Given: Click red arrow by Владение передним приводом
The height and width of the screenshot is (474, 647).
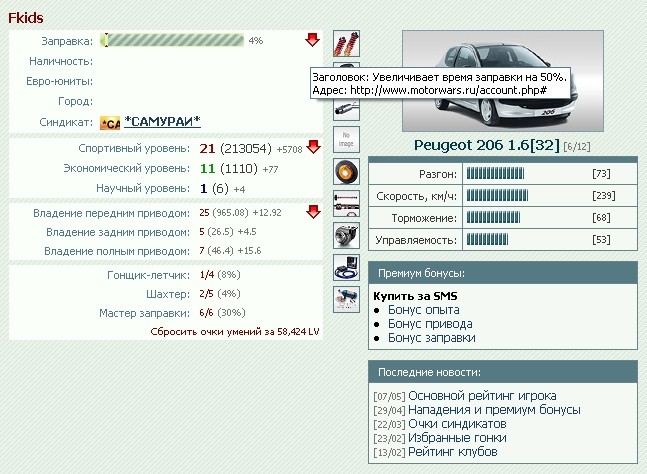Looking at the screenshot, I should point(314,212).
